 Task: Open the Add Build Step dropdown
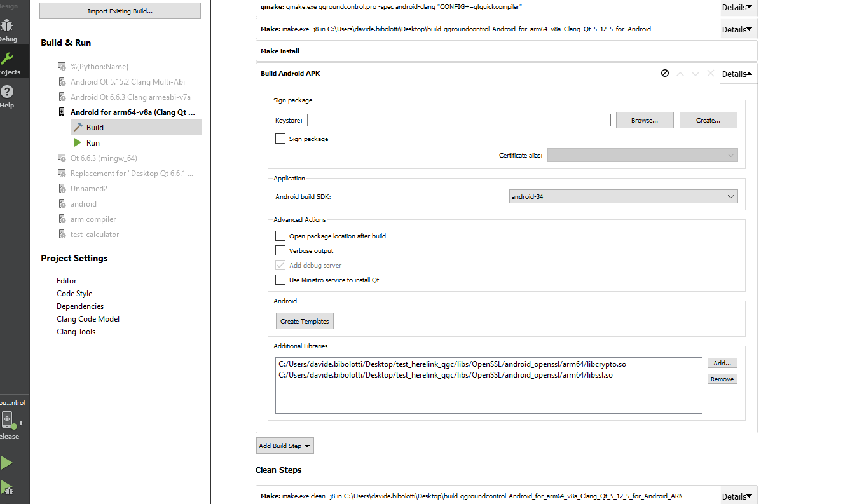pos(285,446)
